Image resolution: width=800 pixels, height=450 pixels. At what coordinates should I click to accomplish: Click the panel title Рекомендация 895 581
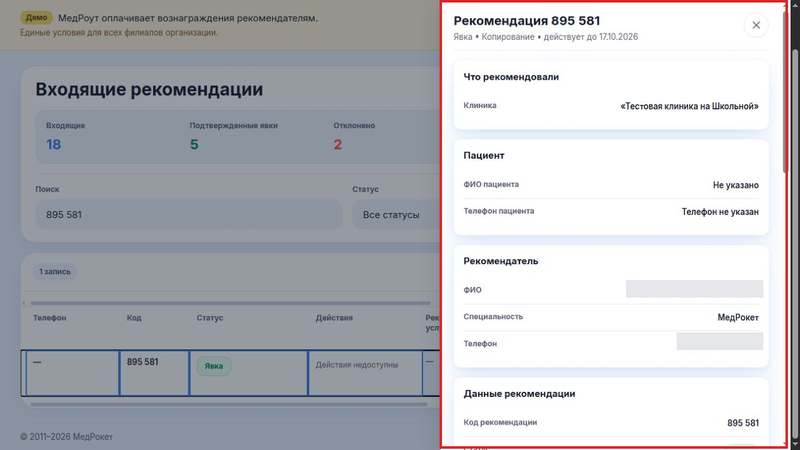pyautogui.click(x=527, y=21)
